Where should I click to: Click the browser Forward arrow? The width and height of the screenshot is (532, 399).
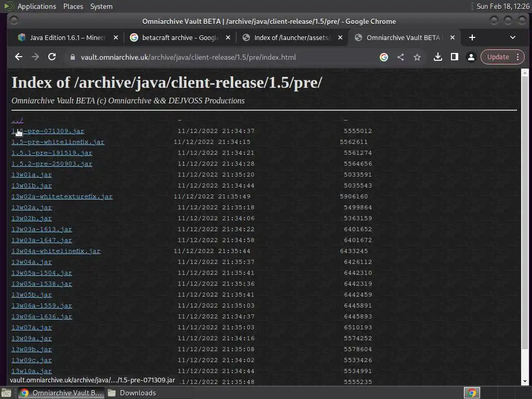pyautogui.click(x=35, y=57)
